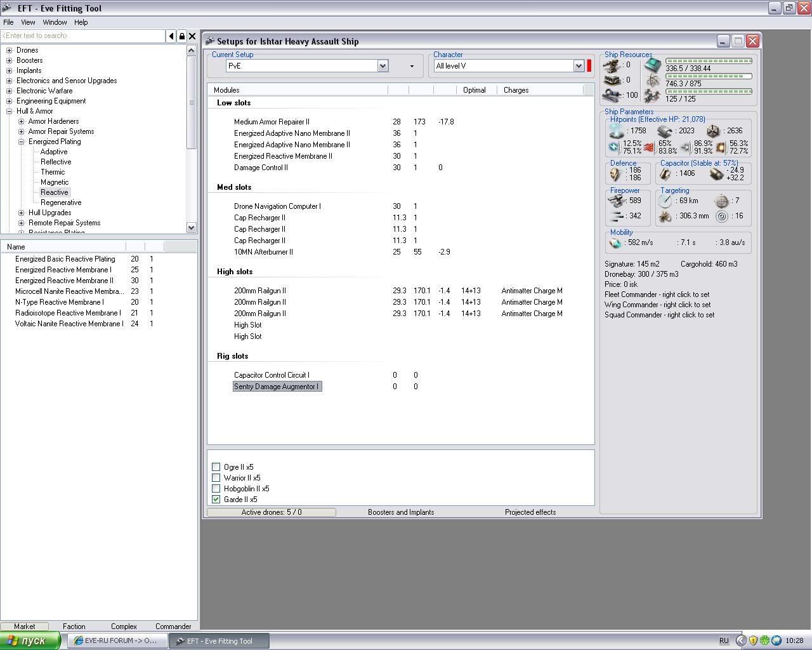The height and width of the screenshot is (650, 812).
Task: Open the Window menu
Action: [55, 22]
